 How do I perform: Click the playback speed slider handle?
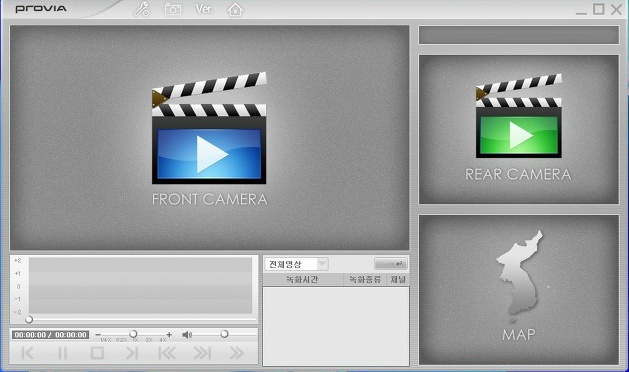pos(133,334)
